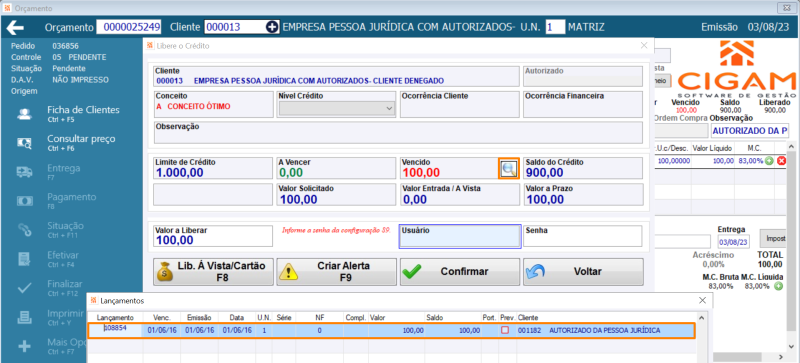Click the Orçamento window title bar icon

tap(8, 8)
